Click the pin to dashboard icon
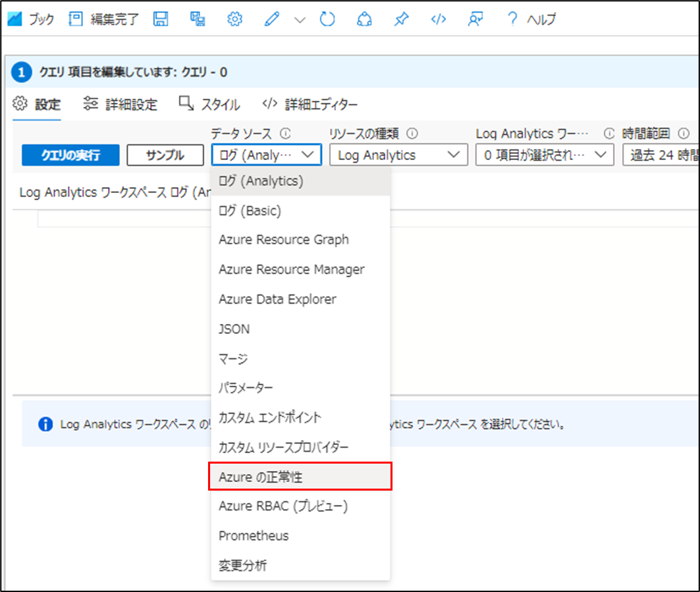Image resolution: width=700 pixels, height=592 pixels. pos(401,19)
